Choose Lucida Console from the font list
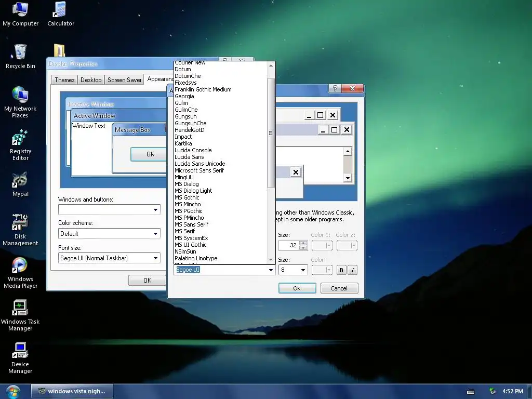This screenshot has height=399, width=532. click(220, 150)
